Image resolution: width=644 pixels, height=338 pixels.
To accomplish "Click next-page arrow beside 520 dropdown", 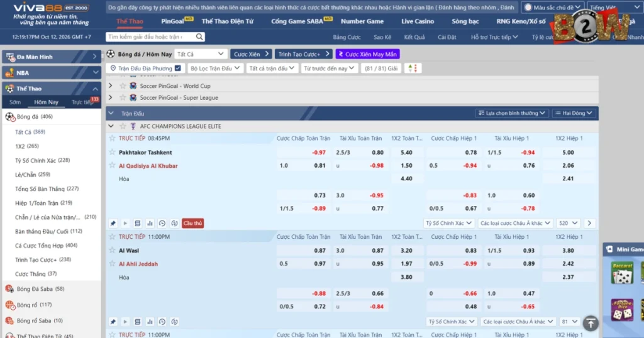I will click(x=589, y=223).
